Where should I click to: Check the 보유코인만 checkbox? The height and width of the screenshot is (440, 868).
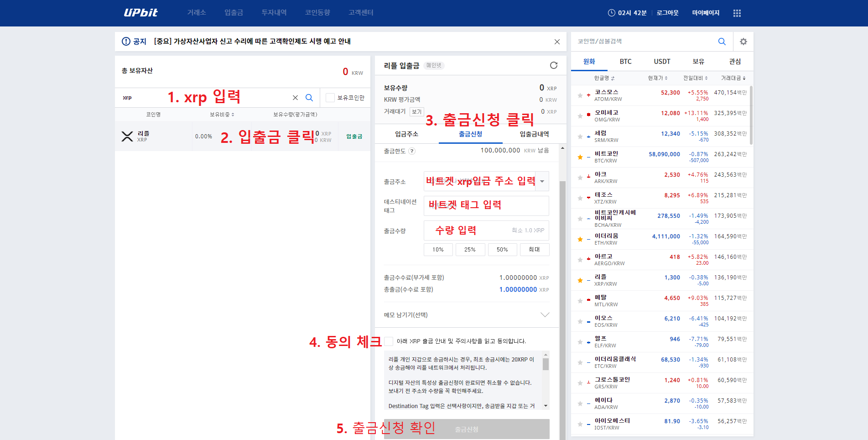click(330, 98)
